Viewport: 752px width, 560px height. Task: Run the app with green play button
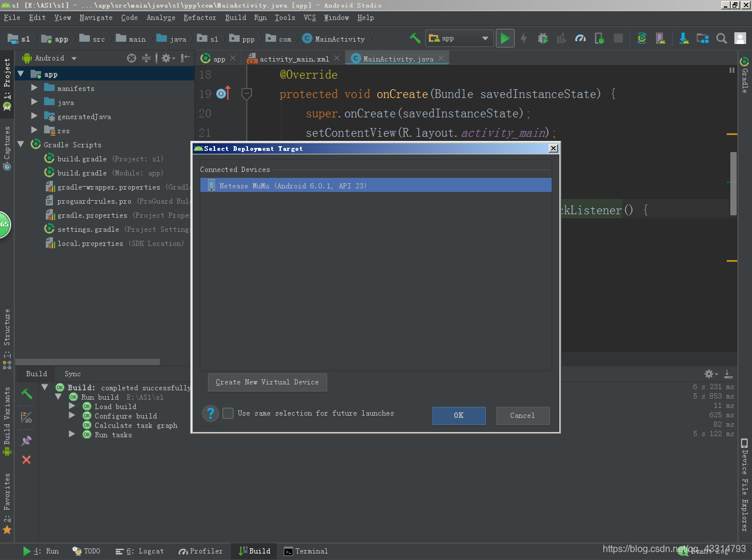(x=505, y=38)
